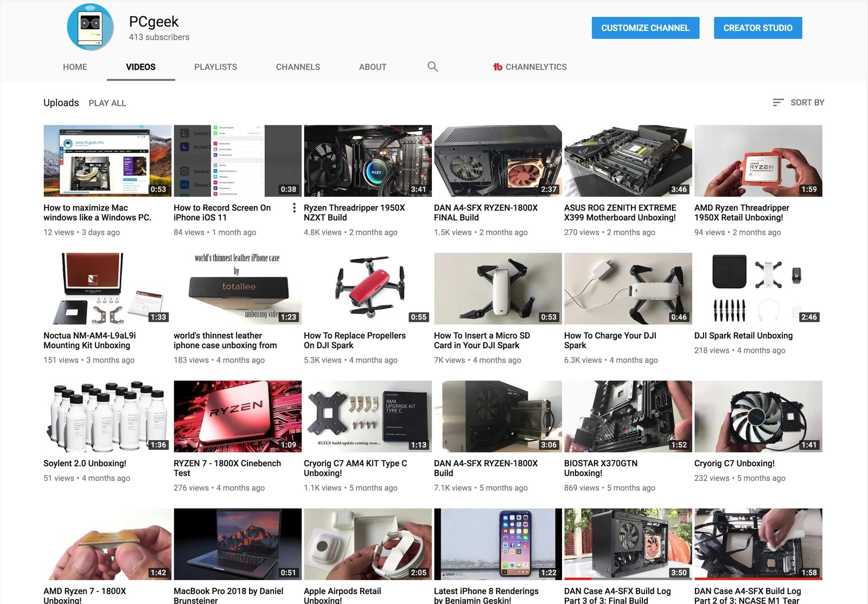Click the 3:06 duration badge

548,445
